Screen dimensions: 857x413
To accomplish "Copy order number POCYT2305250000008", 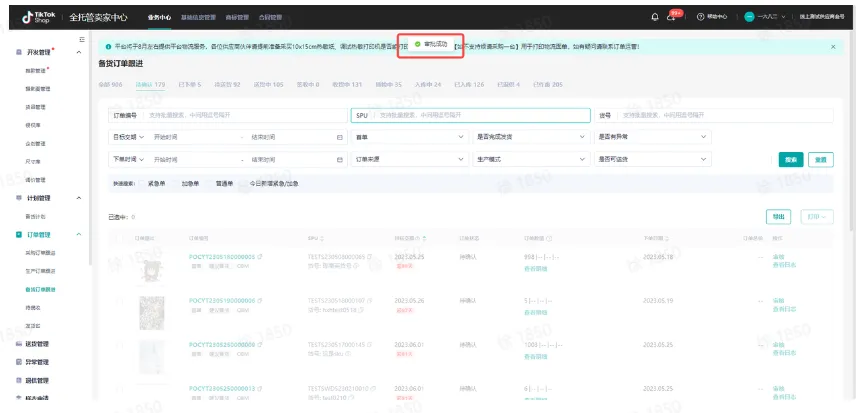I will click(260, 345).
